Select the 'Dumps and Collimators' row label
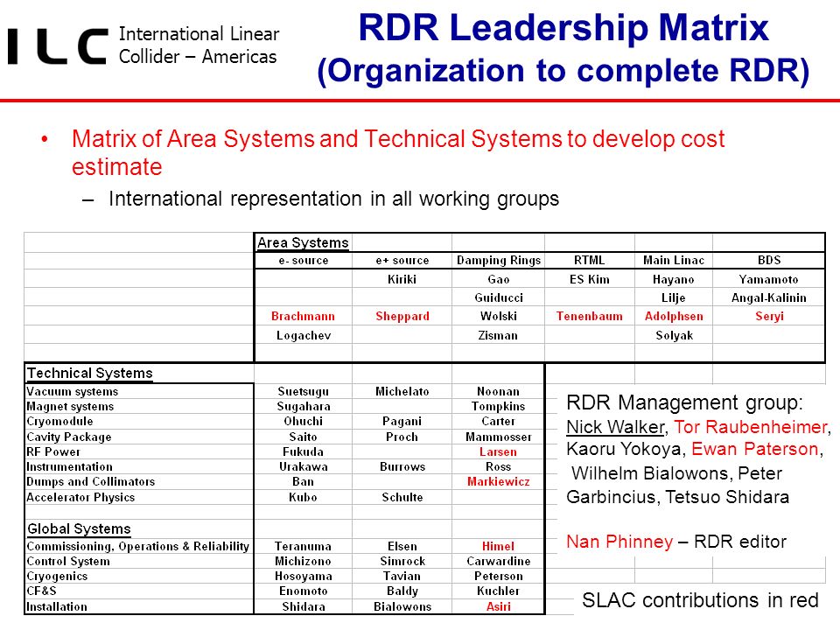This screenshot has height=630, width=840. (x=90, y=481)
